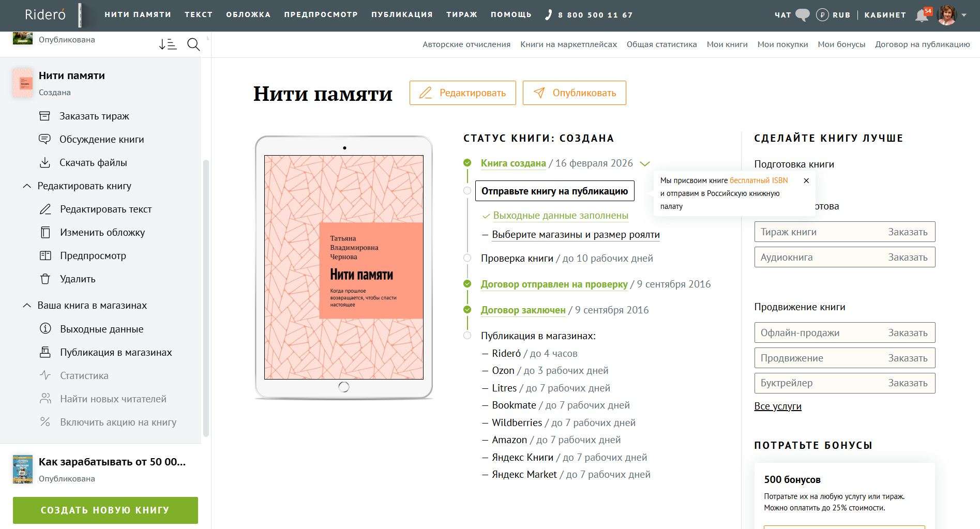Screen dimensions: 980x529
Task: Click 'Договор отправлен на проверку' link
Action: click(554, 284)
